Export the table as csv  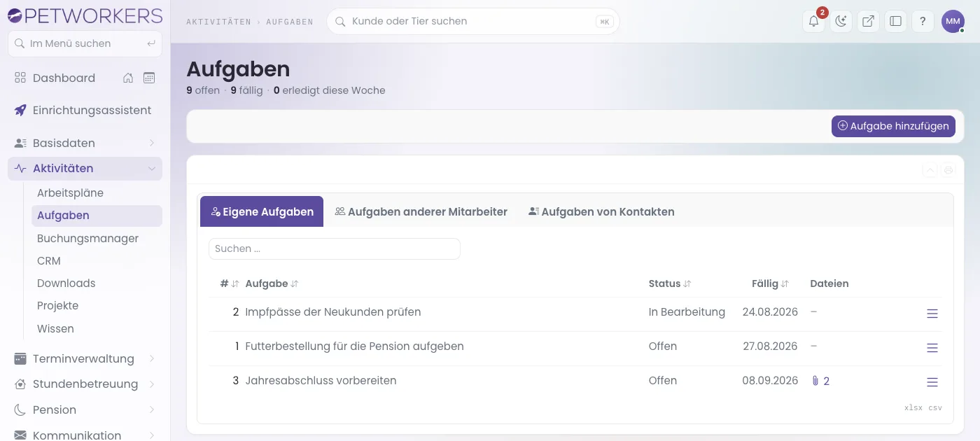point(935,407)
